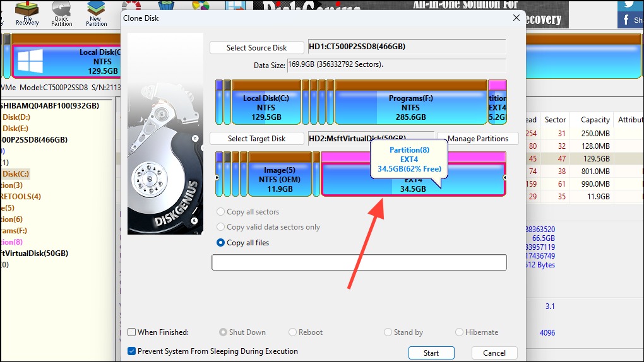644x362 pixels.
Task: Select source Local Disk(C:) 129.5GB partition block
Action: (x=266, y=103)
